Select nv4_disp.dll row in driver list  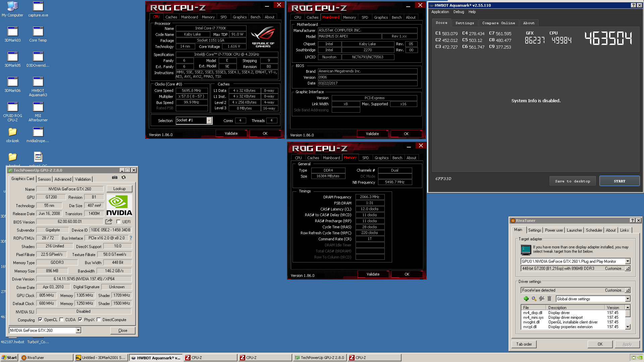pos(572,313)
